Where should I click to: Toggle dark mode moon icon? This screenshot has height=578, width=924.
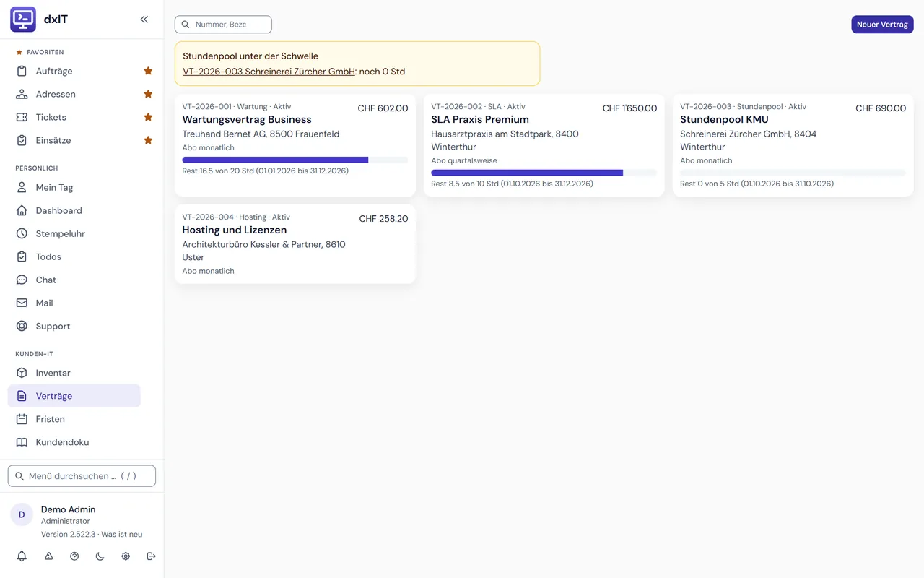click(100, 556)
